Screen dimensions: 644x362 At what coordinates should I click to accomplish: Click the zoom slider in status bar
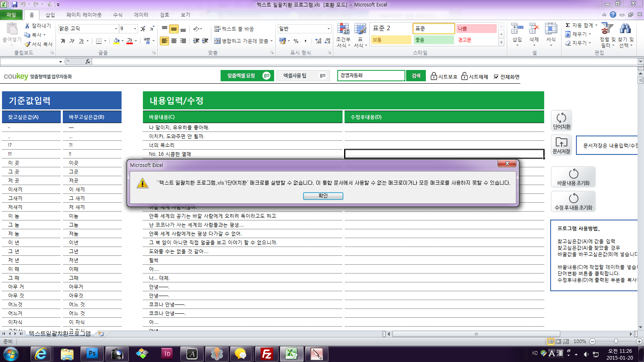[616, 341]
